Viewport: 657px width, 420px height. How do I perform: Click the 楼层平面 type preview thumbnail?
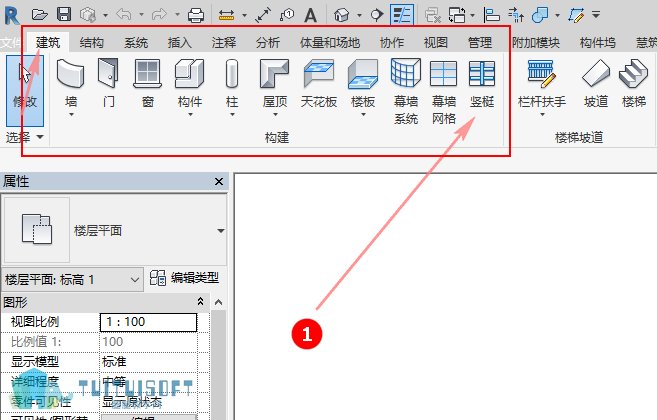pyautogui.click(x=37, y=230)
